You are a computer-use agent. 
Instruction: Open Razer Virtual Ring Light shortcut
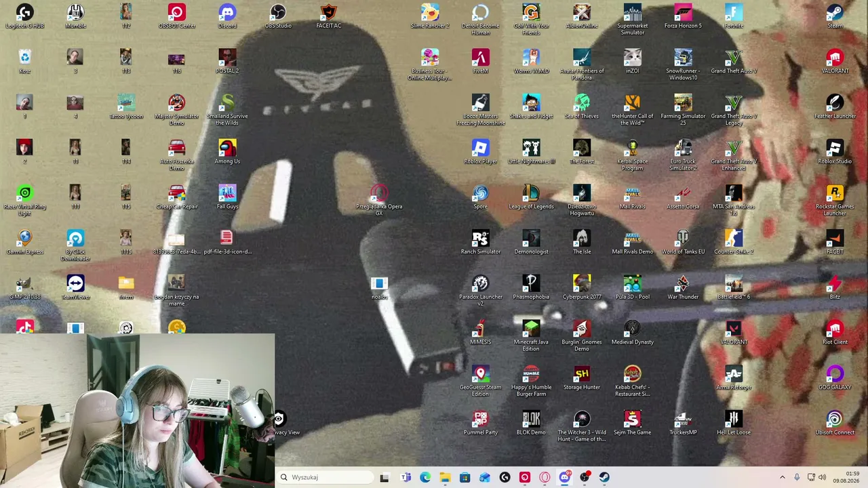click(x=24, y=201)
